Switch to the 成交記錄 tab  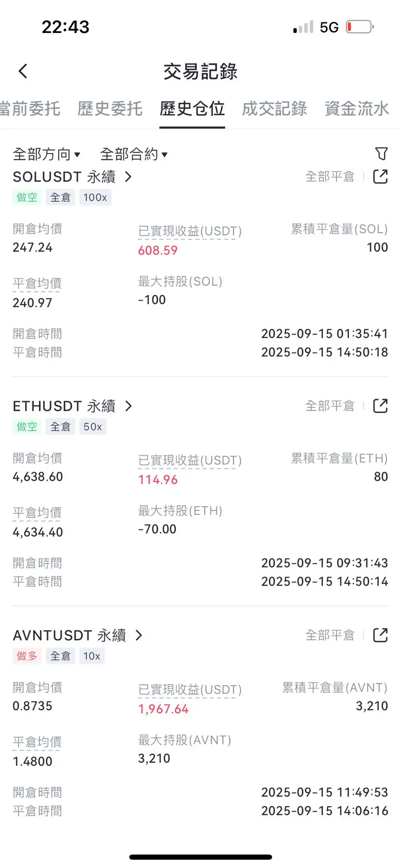click(x=275, y=108)
